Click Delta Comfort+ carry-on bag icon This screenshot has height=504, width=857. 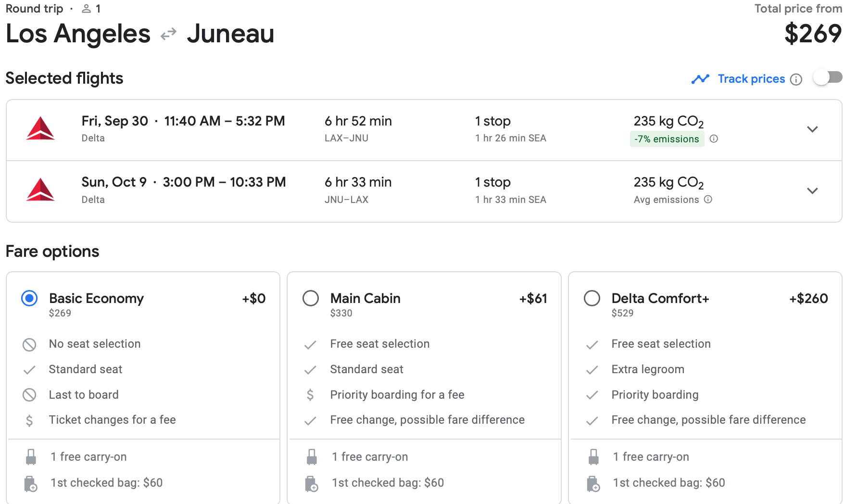pos(593,457)
